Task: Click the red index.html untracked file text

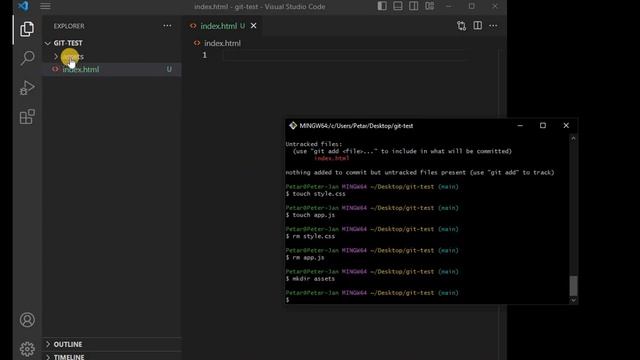Action: coord(331,158)
